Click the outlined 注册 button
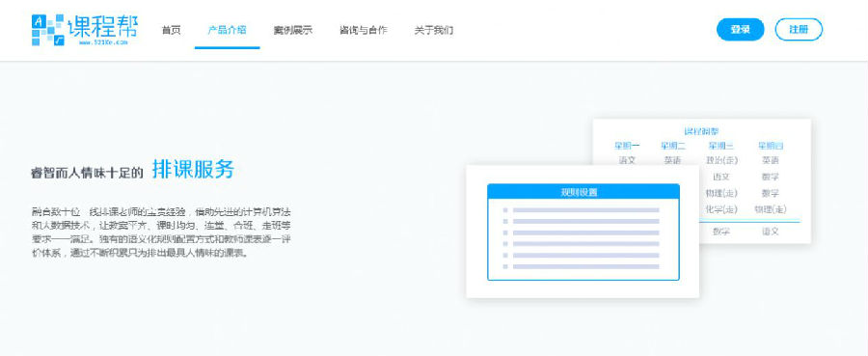The image size is (868, 356). coord(799,29)
